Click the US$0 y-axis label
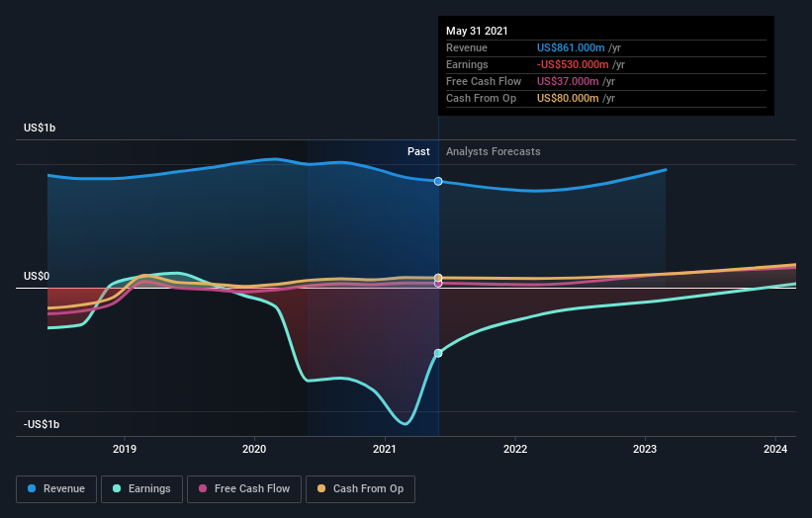Viewport: 812px width, 518px height. click(x=37, y=276)
